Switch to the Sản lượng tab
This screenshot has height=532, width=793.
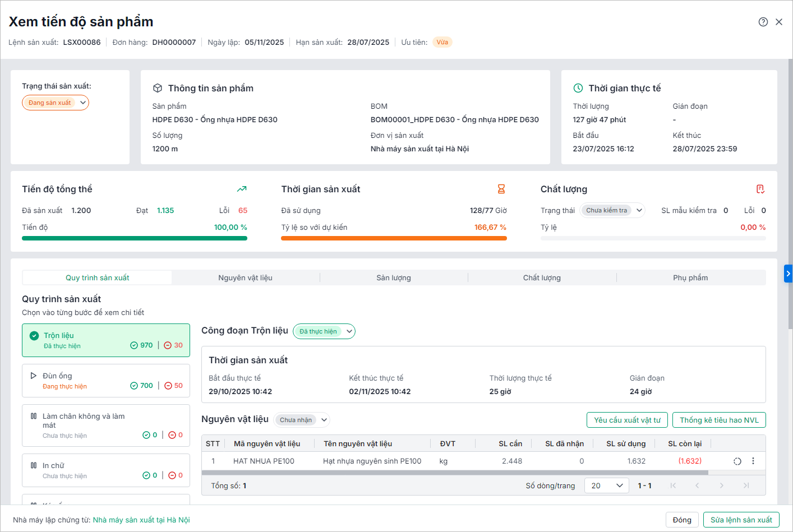394,277
